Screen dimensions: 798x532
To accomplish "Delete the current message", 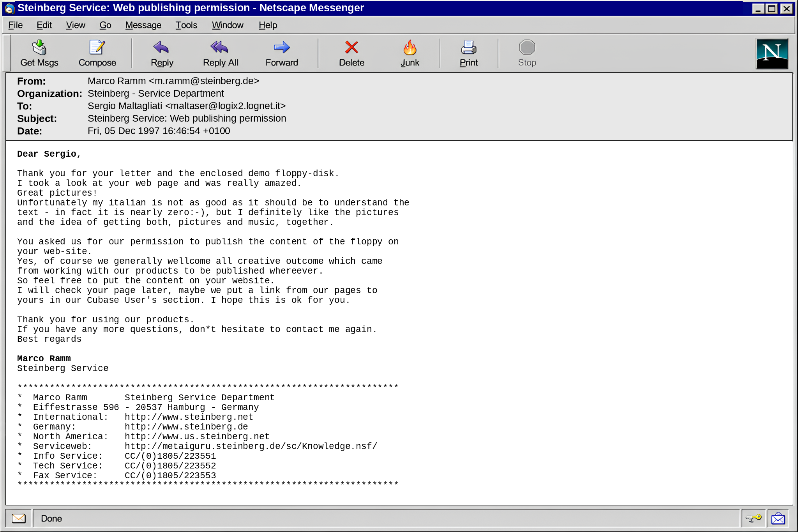I will 351,53.
